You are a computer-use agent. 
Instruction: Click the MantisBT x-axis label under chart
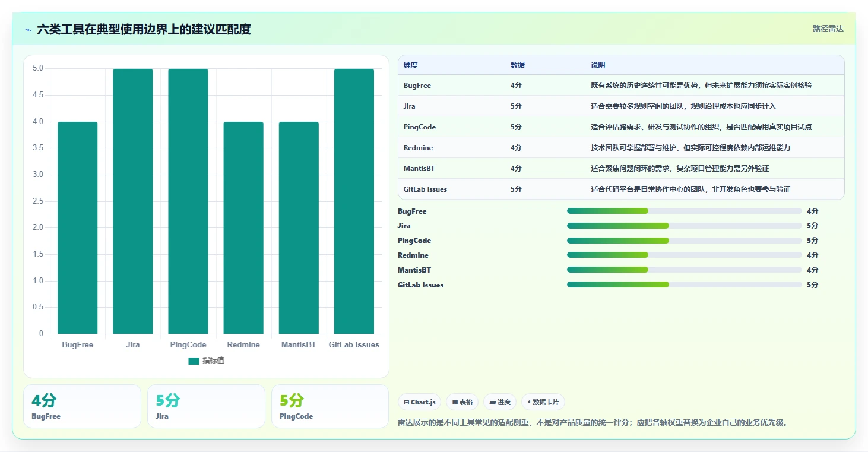tap(299, 345)
